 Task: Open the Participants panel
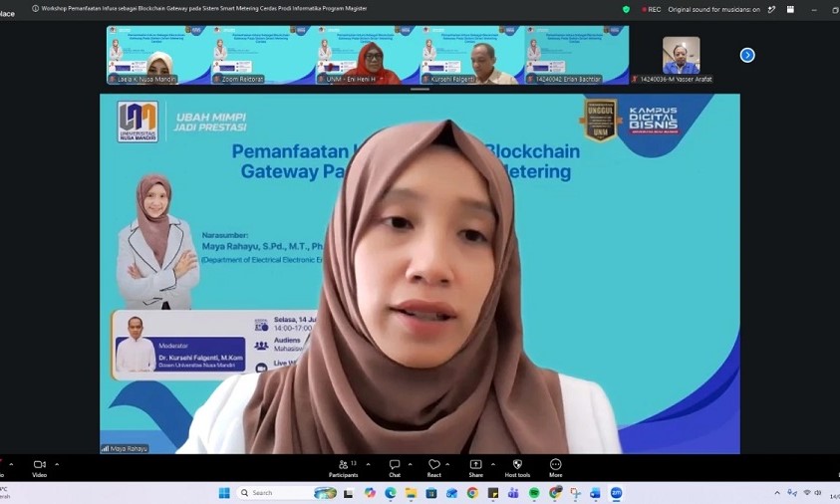pos(344,467)
